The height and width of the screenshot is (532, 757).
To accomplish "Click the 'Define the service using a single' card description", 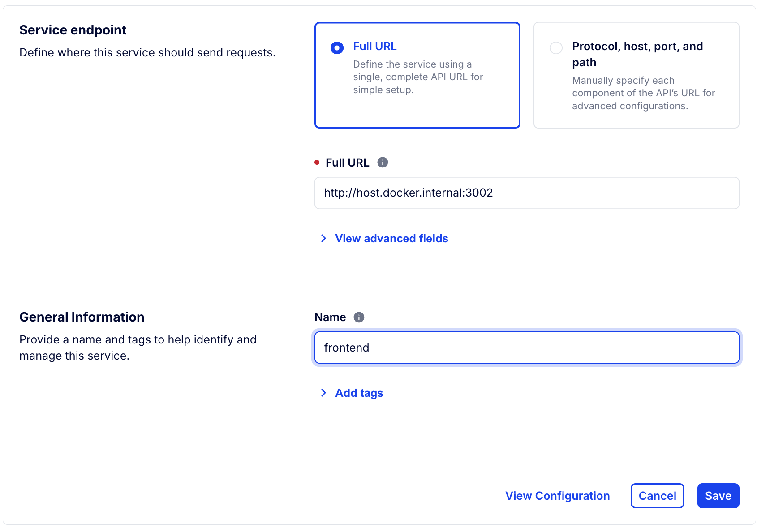I will pyautogui.click(x=417, y=77).
